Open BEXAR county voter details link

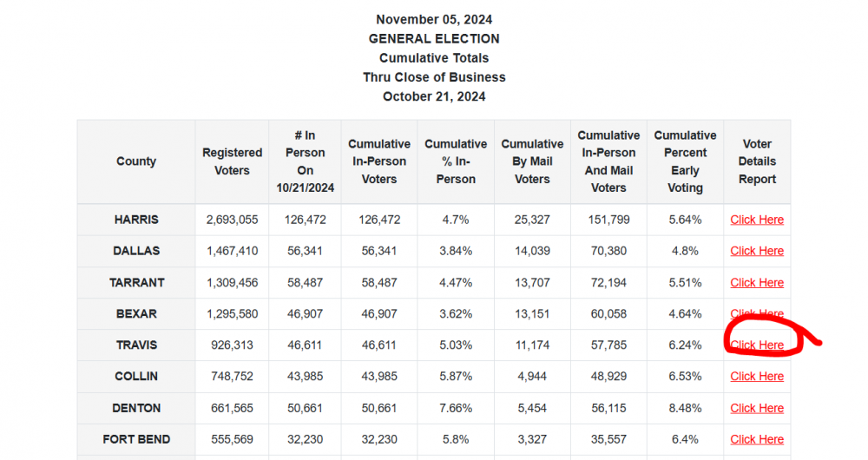click(x=757, y=313)
